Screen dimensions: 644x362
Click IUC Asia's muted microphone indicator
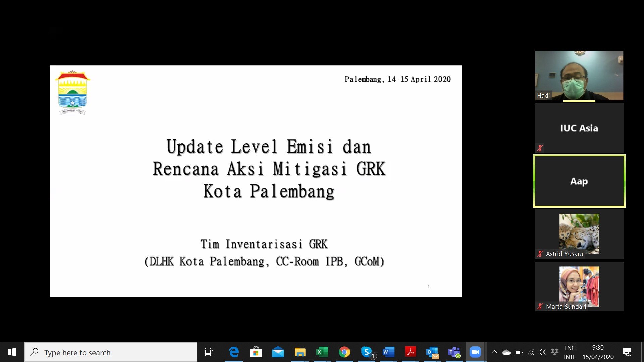[x=540, y=148]
